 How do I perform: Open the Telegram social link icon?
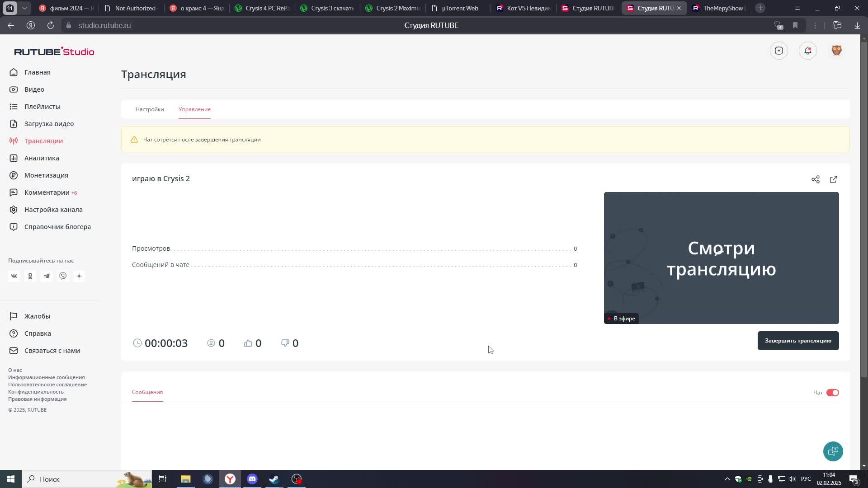47,276
